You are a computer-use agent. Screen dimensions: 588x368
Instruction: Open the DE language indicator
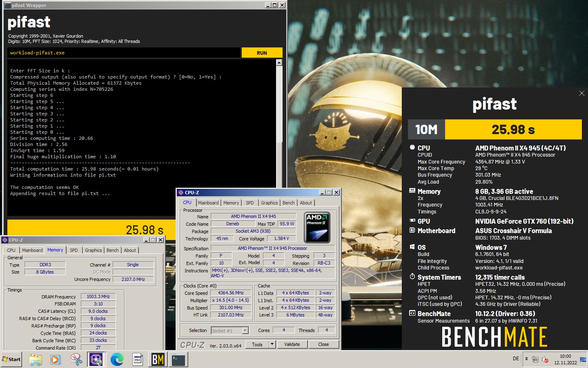(516, 359)
